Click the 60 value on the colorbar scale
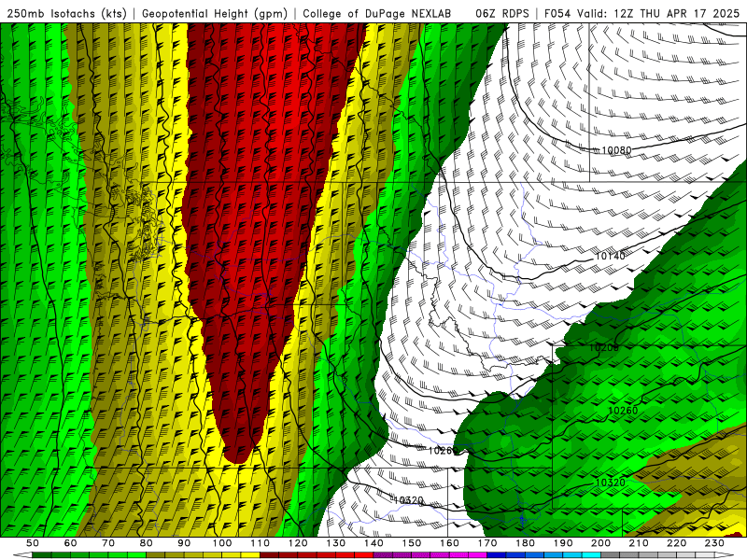The image size is (747, 560). tap(71, 543)
